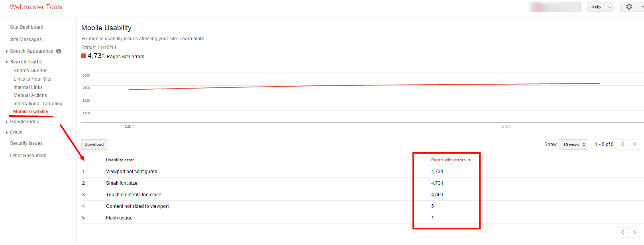This screenshot has width=644, height=245.
Task: Click the 10/28/14 chart date label
Action: click(x=129, y=126)
